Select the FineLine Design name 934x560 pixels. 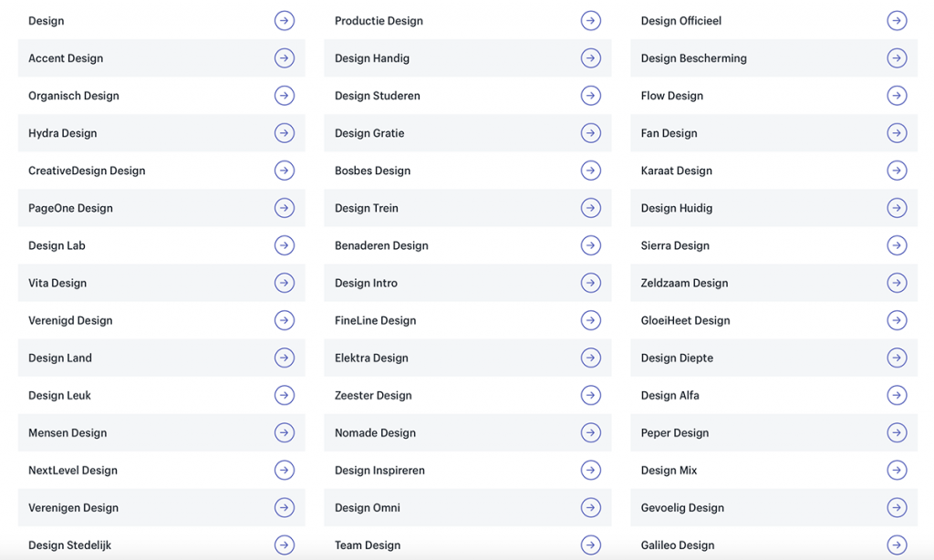[x=375, y=321]
